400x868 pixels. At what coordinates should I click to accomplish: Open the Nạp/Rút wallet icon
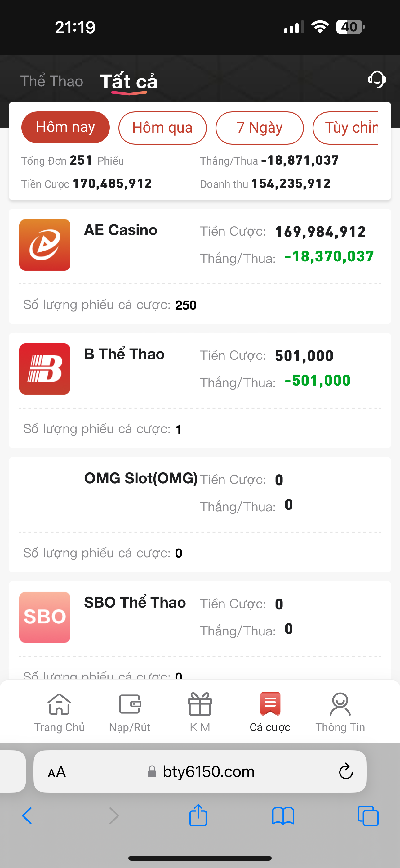pos(130,704)
